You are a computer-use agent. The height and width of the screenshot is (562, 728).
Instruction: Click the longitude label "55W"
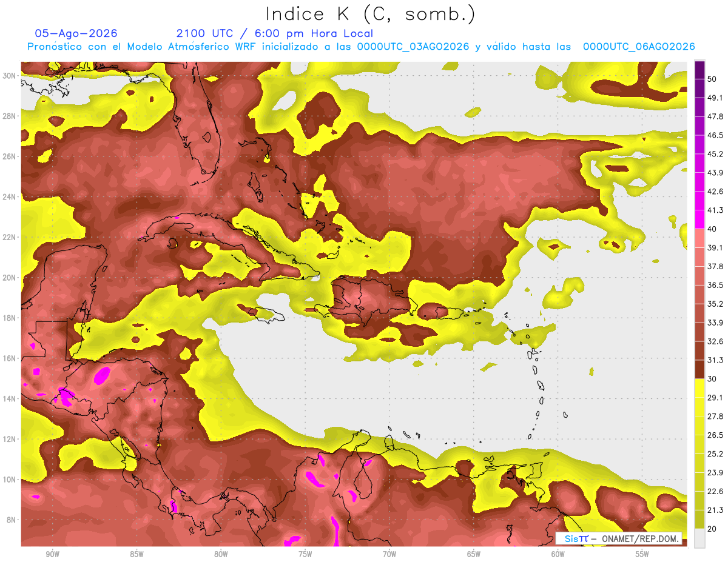[642, 554]
